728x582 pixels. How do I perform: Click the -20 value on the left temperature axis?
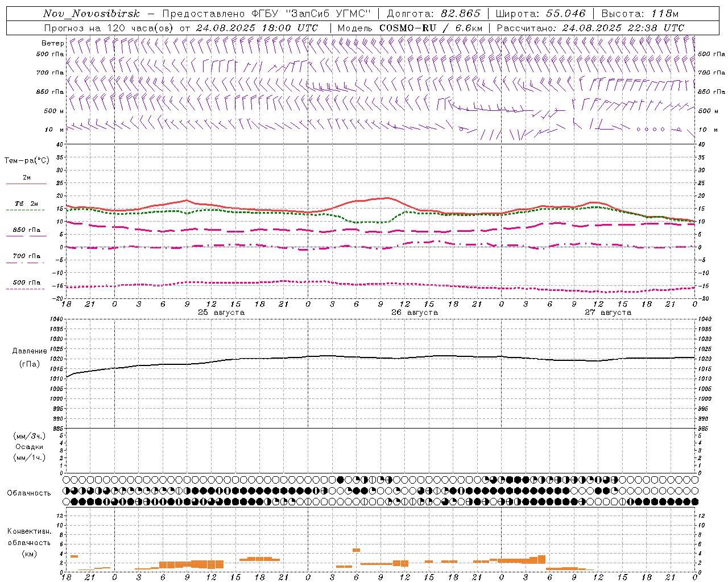point(59,298)
